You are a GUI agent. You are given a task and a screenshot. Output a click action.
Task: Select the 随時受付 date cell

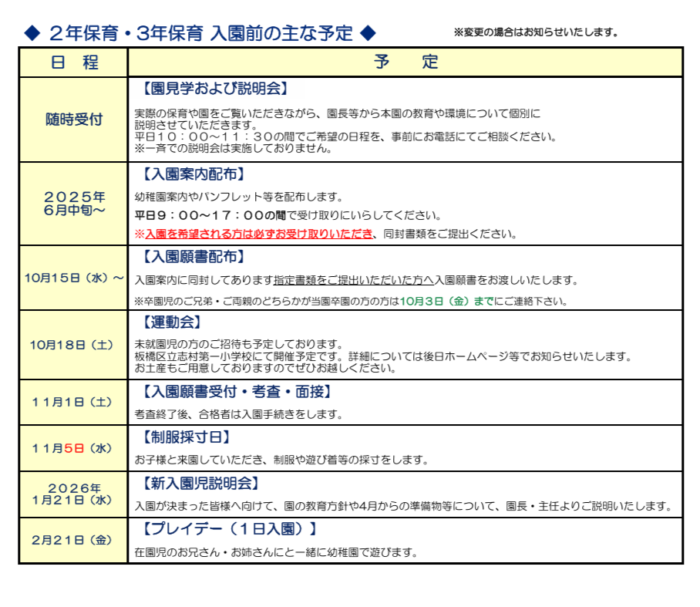[x=73, y=120]
